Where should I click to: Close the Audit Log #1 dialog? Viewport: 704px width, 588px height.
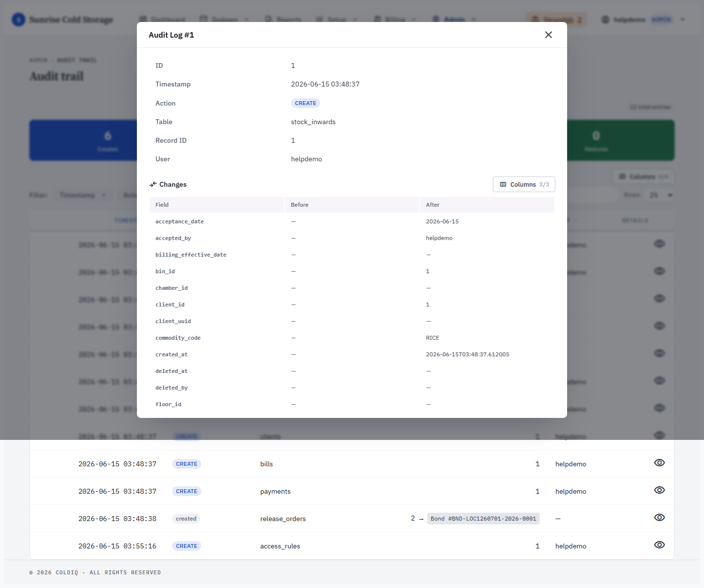pyautogui.click(x=549, y=35)
